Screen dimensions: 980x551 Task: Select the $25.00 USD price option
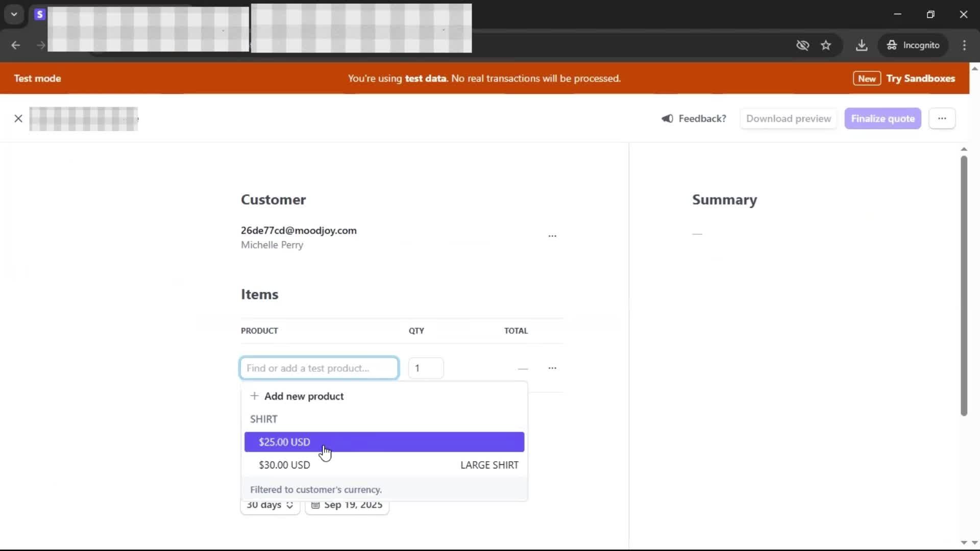tap(384, 442)
